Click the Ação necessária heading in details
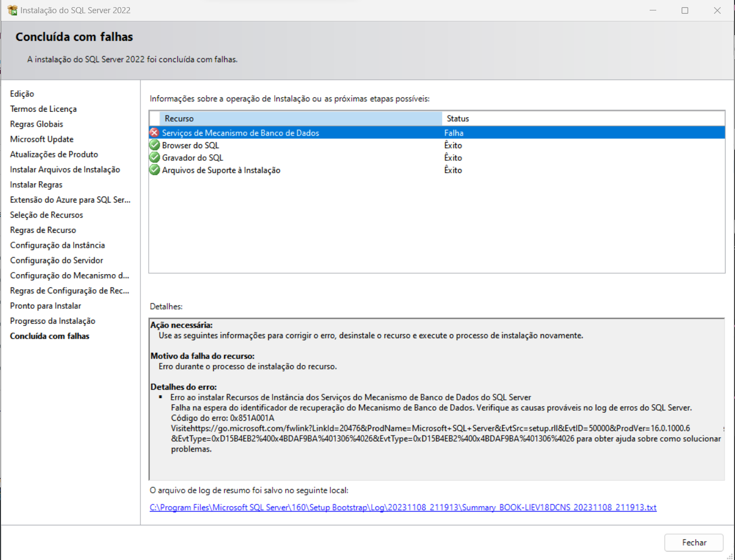 (x=182, y=325)
